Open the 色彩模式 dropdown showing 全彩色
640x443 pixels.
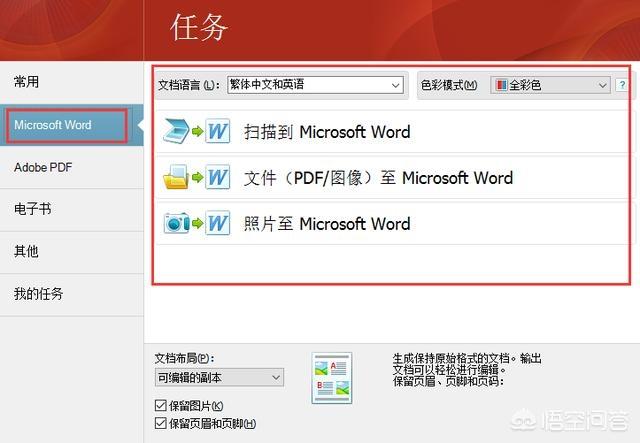pyautogui.click(x=602, y=86)
